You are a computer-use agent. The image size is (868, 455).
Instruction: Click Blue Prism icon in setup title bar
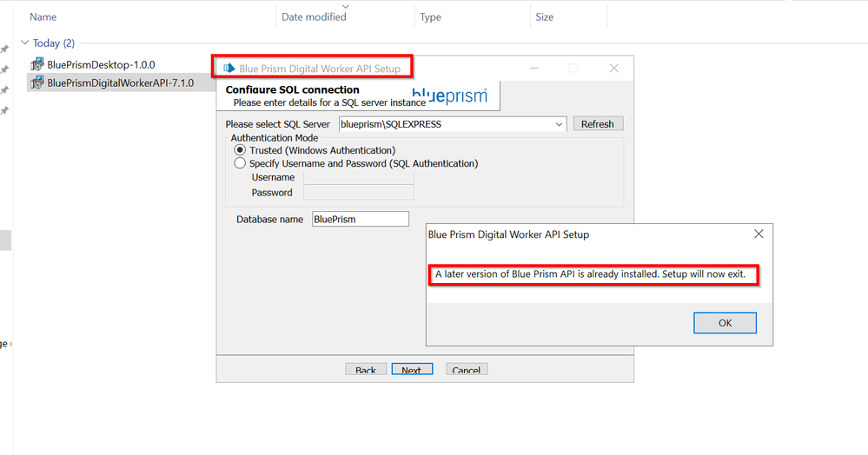pos(229,68)
